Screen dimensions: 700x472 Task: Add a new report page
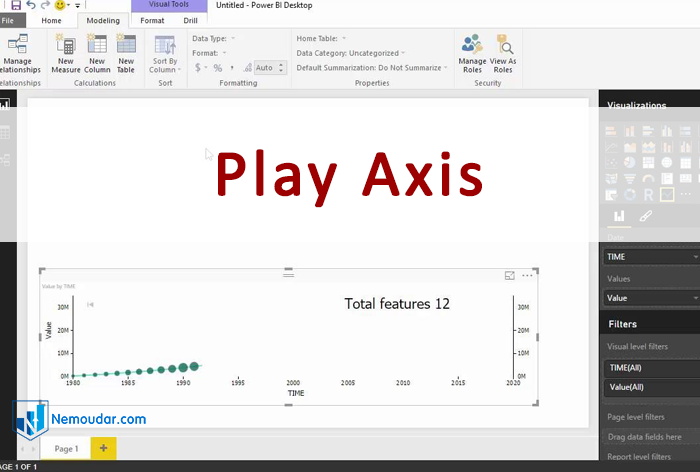point(103,448)
